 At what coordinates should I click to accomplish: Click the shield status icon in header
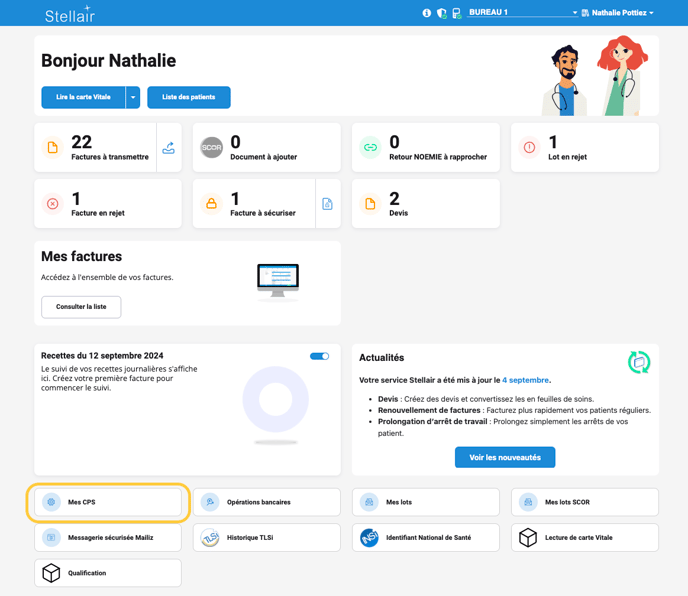441,13
